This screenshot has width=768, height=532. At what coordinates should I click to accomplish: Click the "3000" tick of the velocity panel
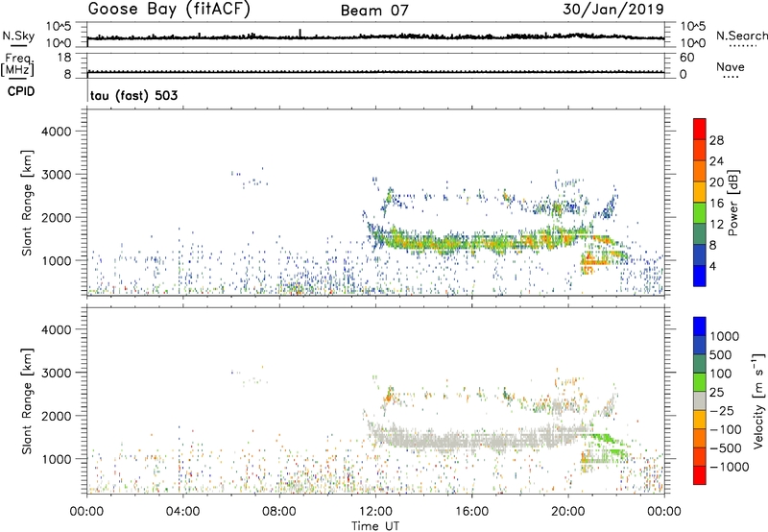57,373
